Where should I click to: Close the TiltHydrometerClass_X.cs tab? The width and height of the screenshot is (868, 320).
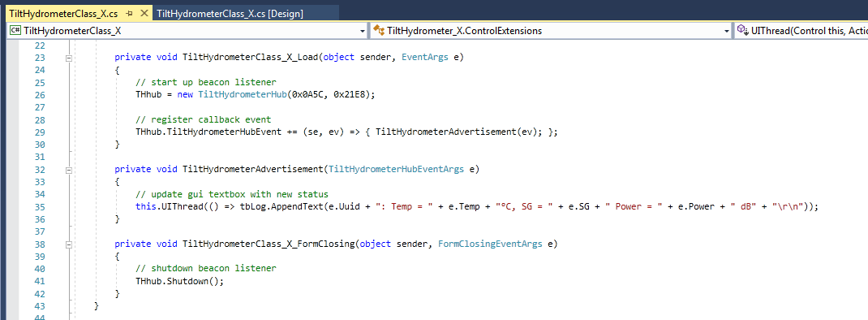[143, 13]
